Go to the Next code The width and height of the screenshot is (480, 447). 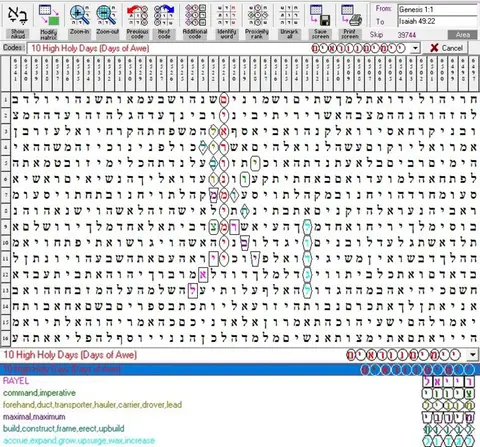(164, 21)
